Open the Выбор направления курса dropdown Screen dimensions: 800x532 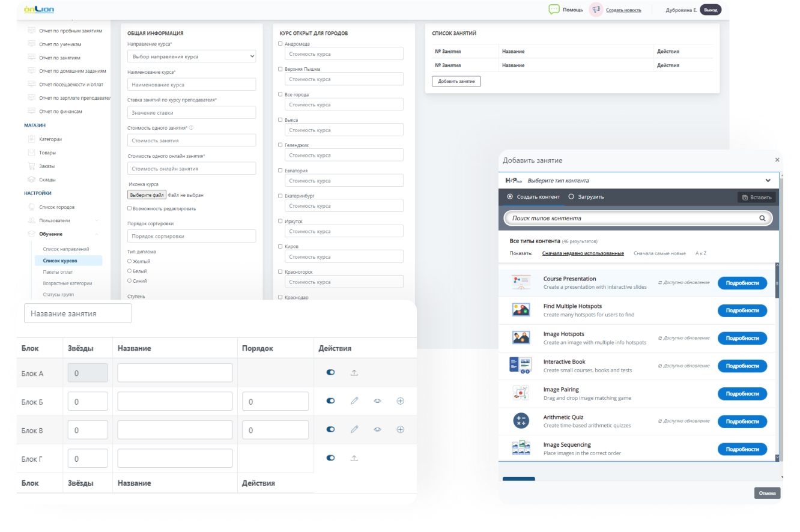click(x=192, y=56)
